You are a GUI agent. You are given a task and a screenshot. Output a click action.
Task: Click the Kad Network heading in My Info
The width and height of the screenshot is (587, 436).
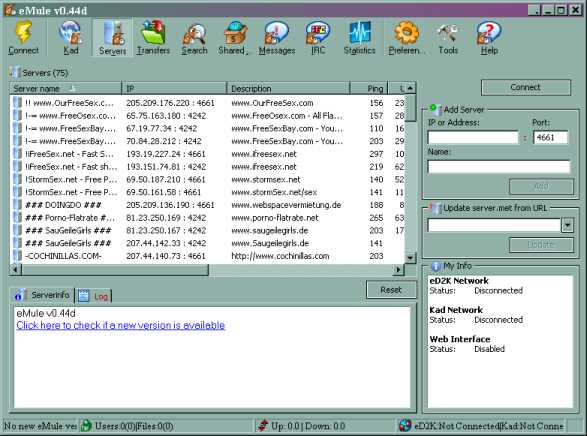pyautogui.click(x=456, y=310)
